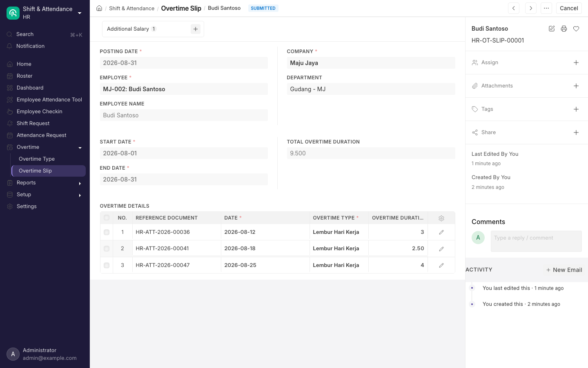Go to previous document arrow

514,8
